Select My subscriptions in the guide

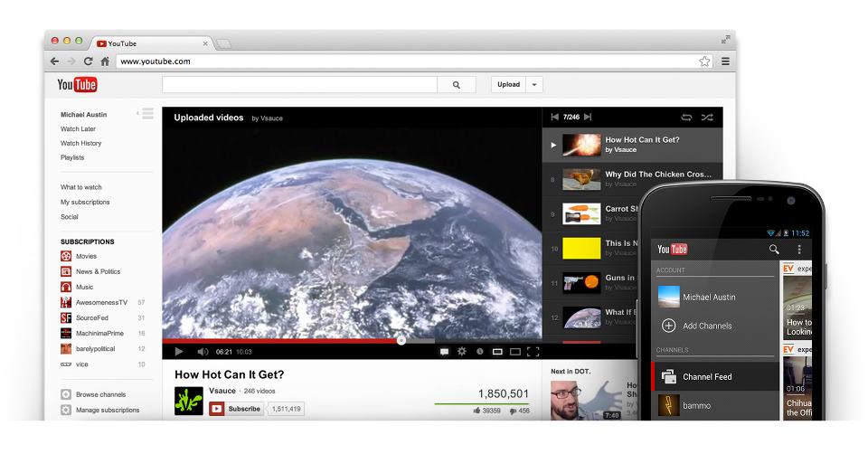[x=85, y=202]
